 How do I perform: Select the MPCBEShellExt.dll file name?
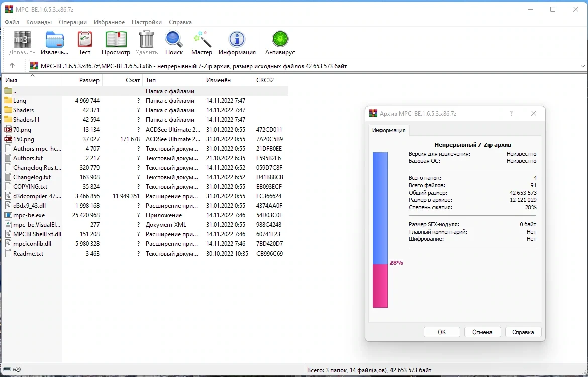tap(37, 234)
